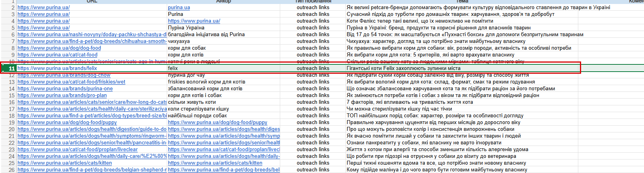Select the 'корм для собак' anchor cell
Viewport: 644px width, 173px height.
point(223,48)
